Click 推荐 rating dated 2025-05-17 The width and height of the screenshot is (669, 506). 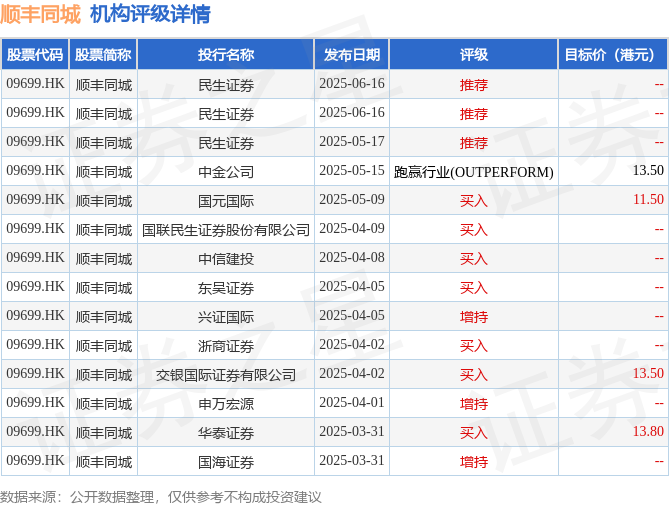474,142
